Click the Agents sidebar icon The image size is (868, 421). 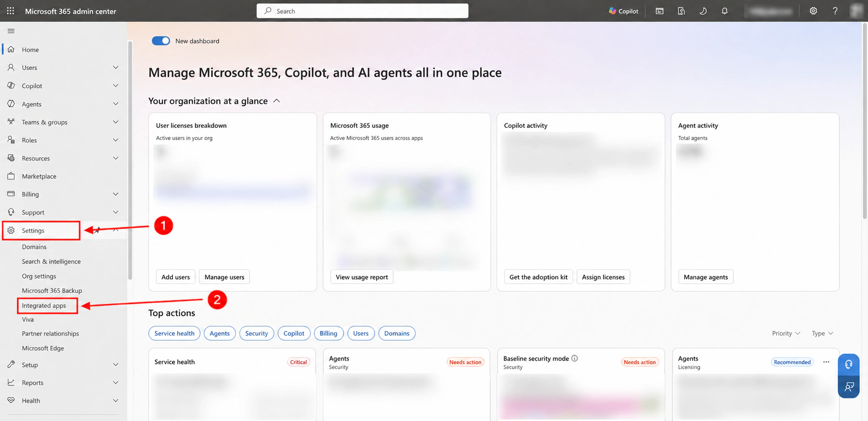pos(11,104)
